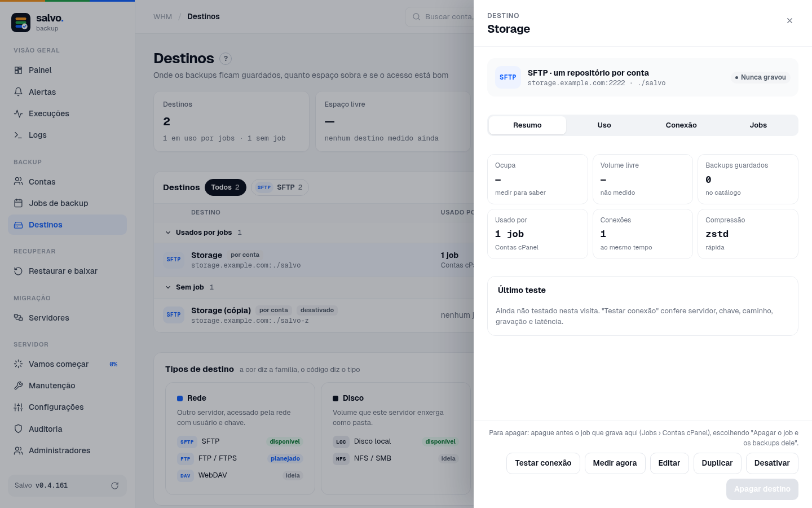
Task: Open the Jobs tab in panel
Action: (x=758, y=125)
